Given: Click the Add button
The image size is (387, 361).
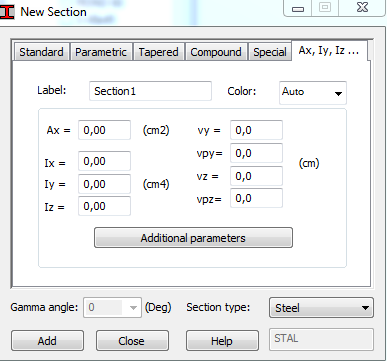Looking at the screenshot, I should (47, 341).
